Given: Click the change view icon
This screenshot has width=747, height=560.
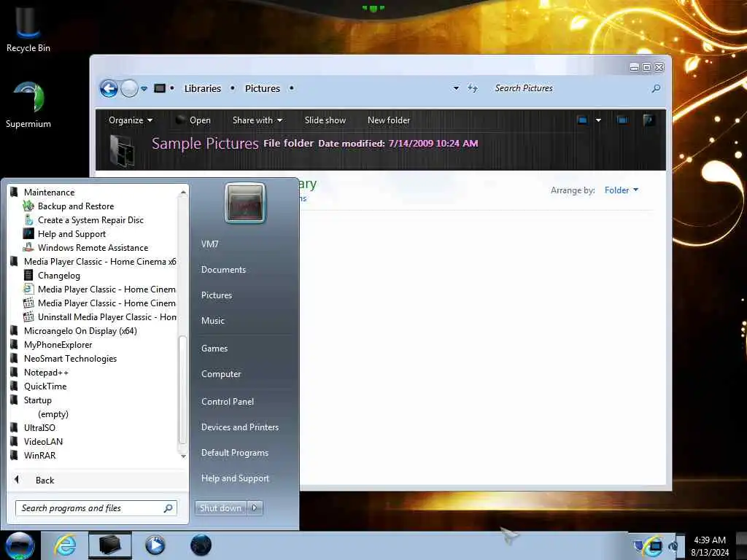Looking at the screenshot, I should [582, 120].
